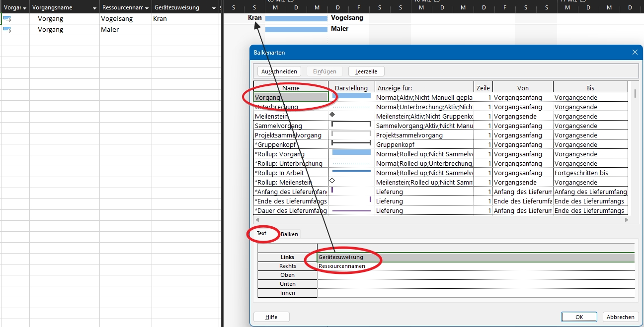Switch to the Text tab
Image resolution: width=644 pixels, height=327 pixels.
coord(262,234)
